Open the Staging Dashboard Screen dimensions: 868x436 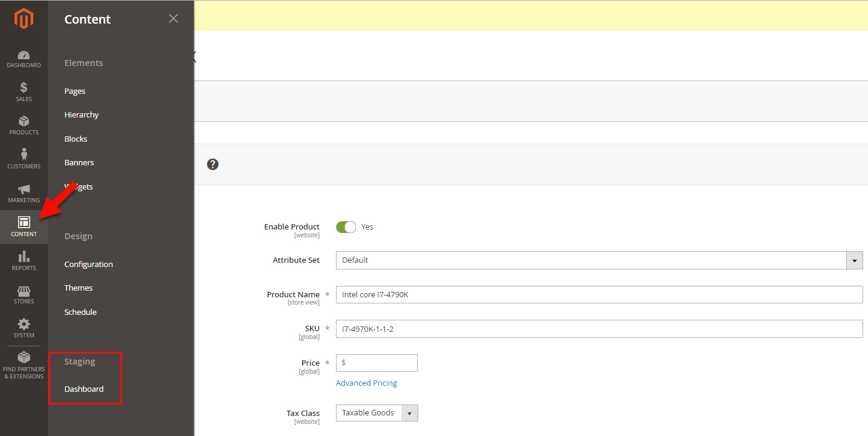tap(84, 389)
